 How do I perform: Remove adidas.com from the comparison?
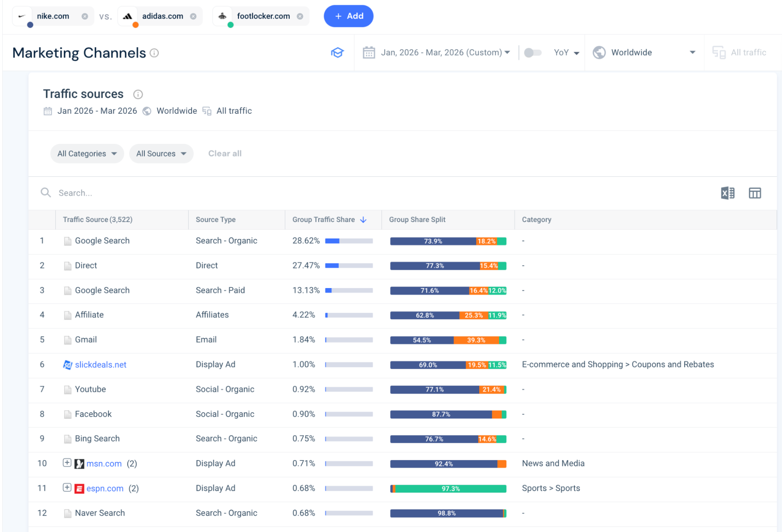click(193, 16)
